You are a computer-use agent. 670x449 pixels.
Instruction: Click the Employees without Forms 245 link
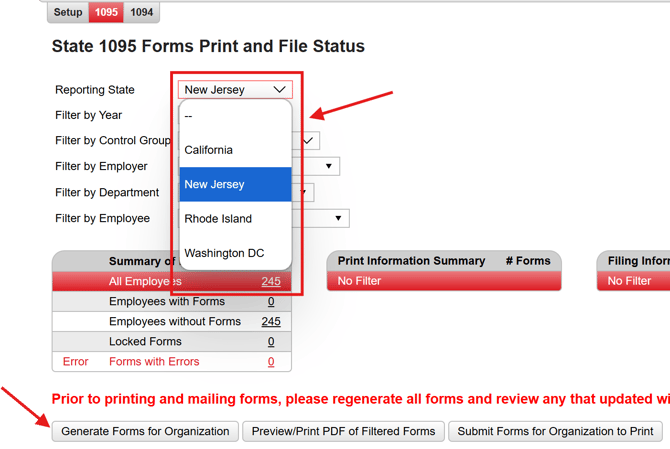[x=270, y=322]
